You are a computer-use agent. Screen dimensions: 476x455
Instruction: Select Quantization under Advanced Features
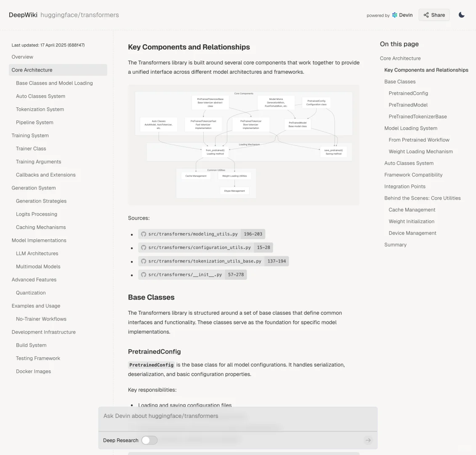tap(31, 292)
